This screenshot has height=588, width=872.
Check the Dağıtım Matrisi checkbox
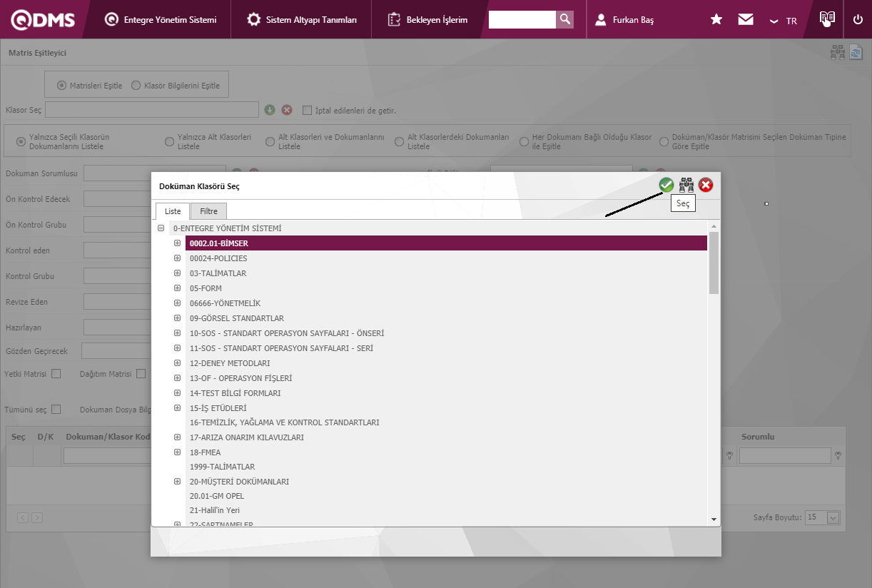coord(141,373)
